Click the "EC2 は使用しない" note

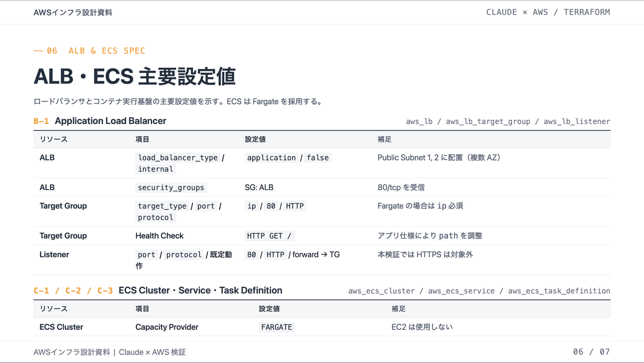pyautogui.click(x=422, y=327)
